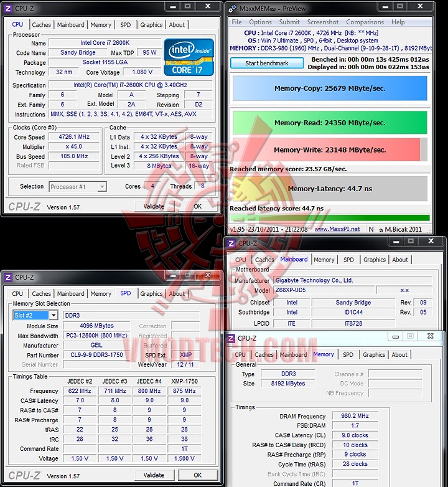Image resolution: width=448 pixels, height=487 pixels.
Task: Open the Processor #1 selection dropdown
Action: pyautogui.click(x=102, y=187)
